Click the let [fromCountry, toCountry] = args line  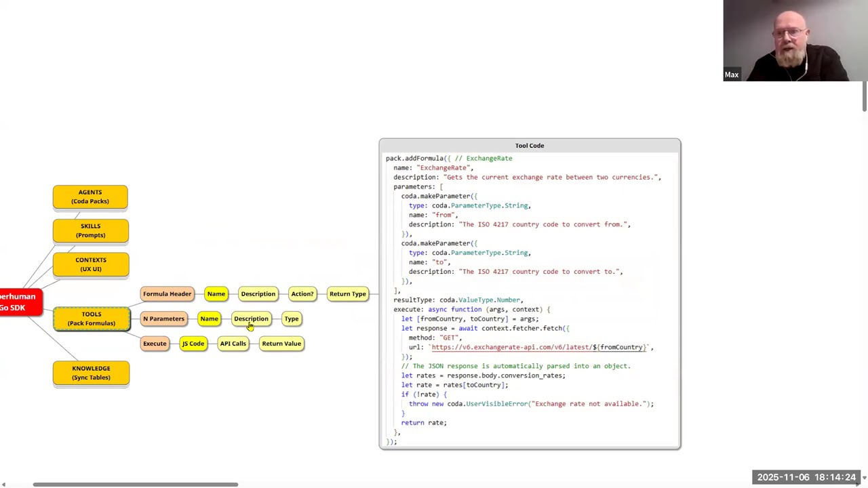(470, 319)
